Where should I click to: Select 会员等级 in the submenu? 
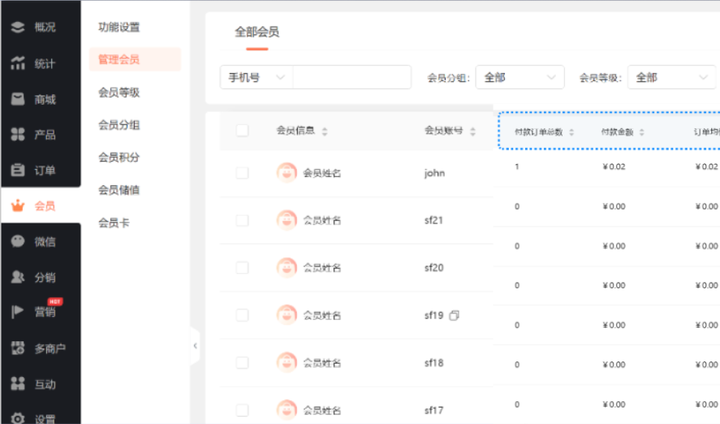[x=119, y=92]
